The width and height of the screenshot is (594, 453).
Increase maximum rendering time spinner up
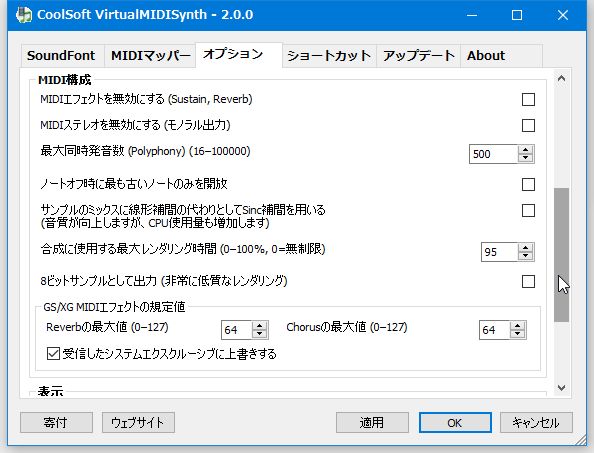pos(525,248)
